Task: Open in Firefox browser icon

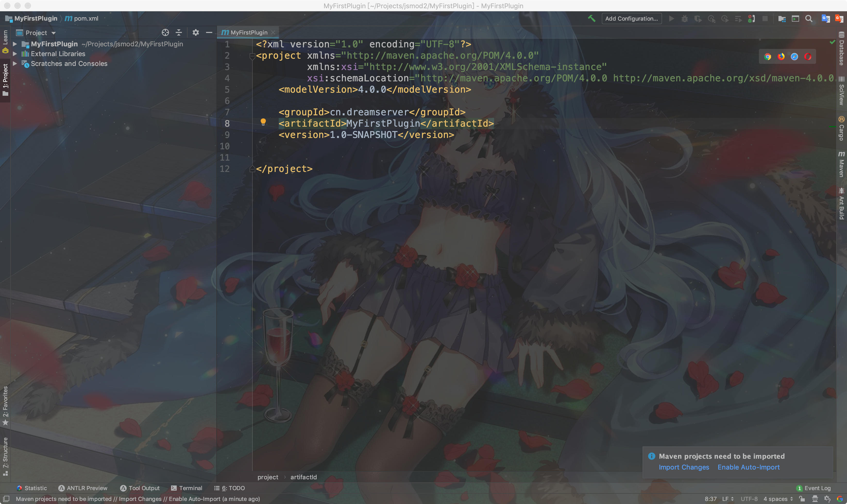Action: [781, 57]
